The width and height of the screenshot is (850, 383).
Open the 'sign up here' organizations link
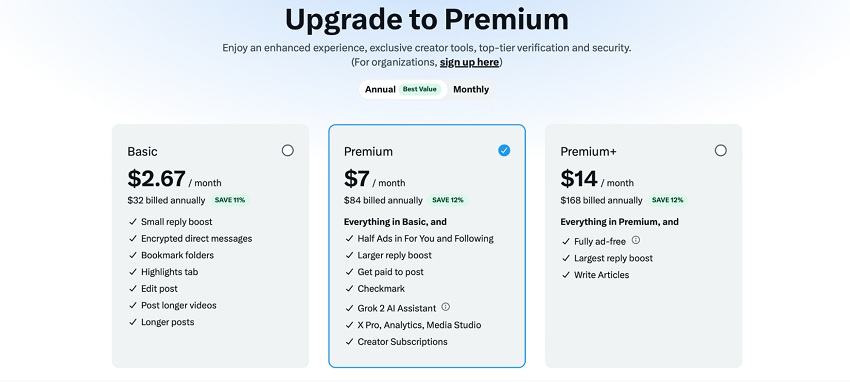pos(469,62)
